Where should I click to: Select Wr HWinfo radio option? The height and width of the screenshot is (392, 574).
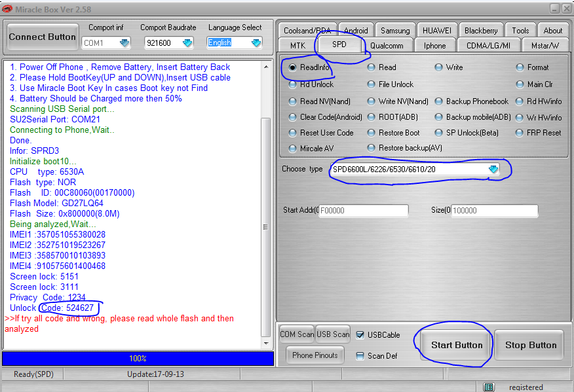[x=519, y=118]
